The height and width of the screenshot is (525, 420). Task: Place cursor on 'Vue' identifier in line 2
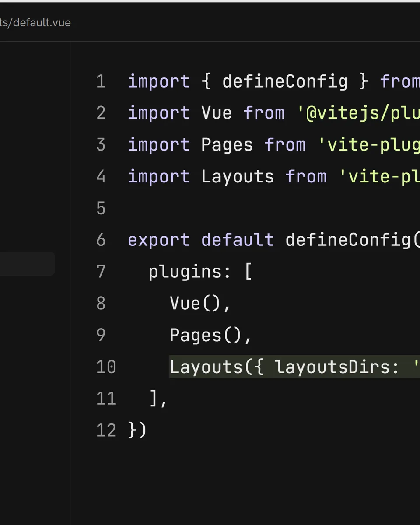pos(217,113)
